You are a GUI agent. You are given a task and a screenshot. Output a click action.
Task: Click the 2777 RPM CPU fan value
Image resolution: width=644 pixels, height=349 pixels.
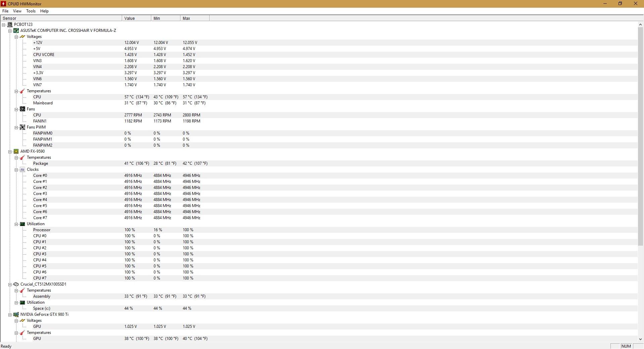(133, 115)
